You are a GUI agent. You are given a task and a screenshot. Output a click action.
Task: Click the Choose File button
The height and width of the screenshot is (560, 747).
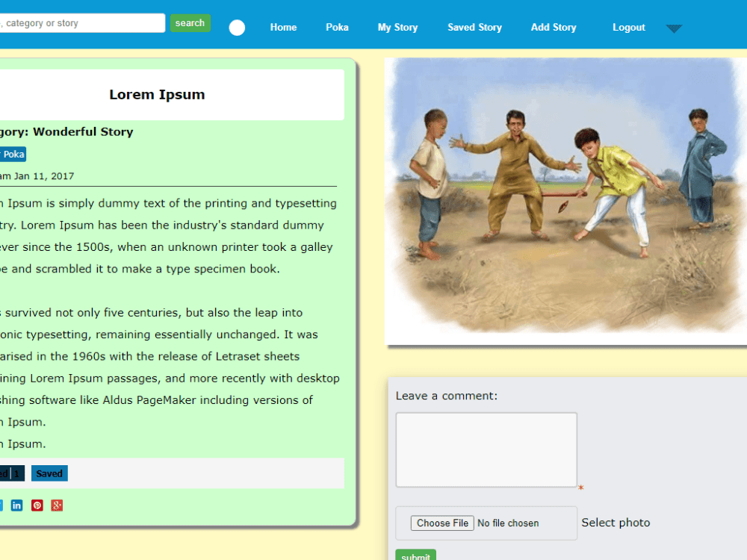point(442,523)
